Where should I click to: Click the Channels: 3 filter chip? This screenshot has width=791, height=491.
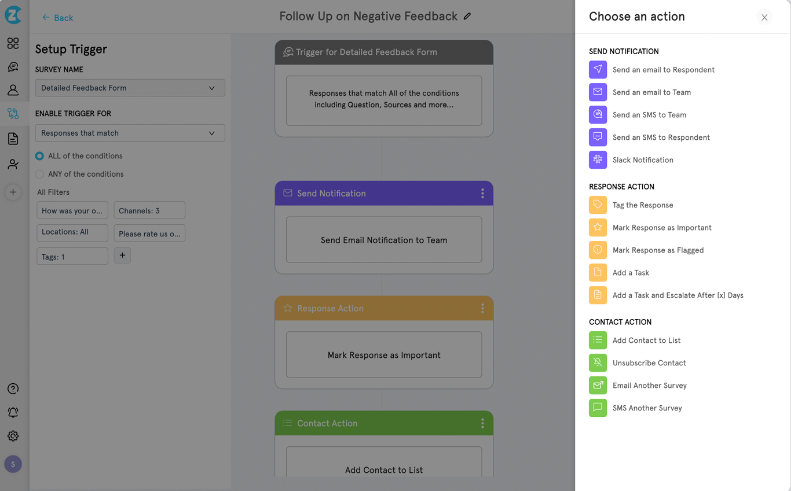[149, 210]
